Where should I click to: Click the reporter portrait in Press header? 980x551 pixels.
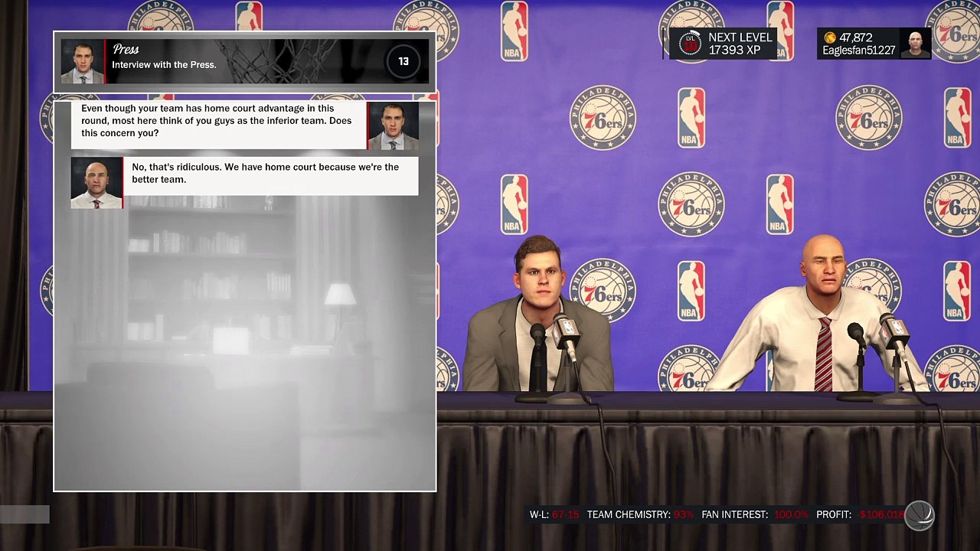tap(83, 61)
